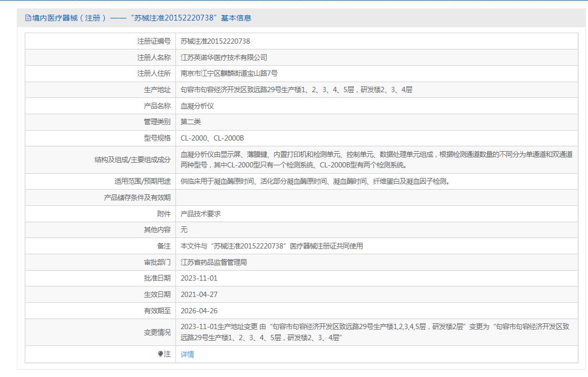This screenshot has height=377, width=588.
Task: Select the effective date 2021-04-27
Action: pos(199,294)
